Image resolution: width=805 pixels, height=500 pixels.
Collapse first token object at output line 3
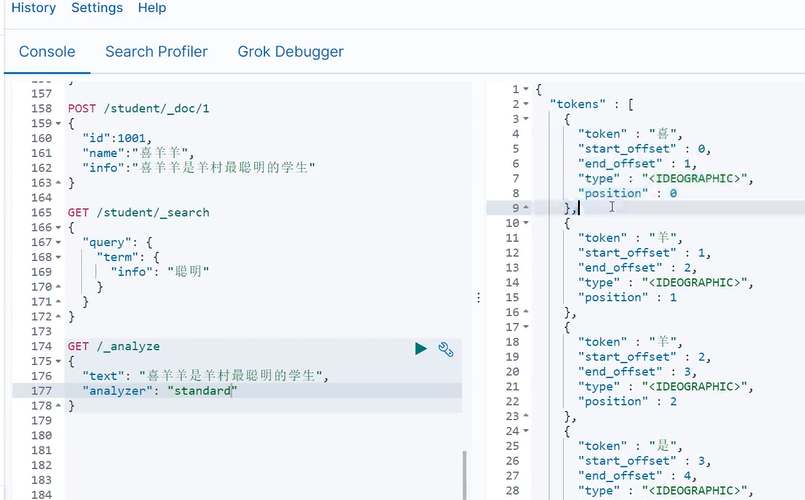click(x=526, y=119)
